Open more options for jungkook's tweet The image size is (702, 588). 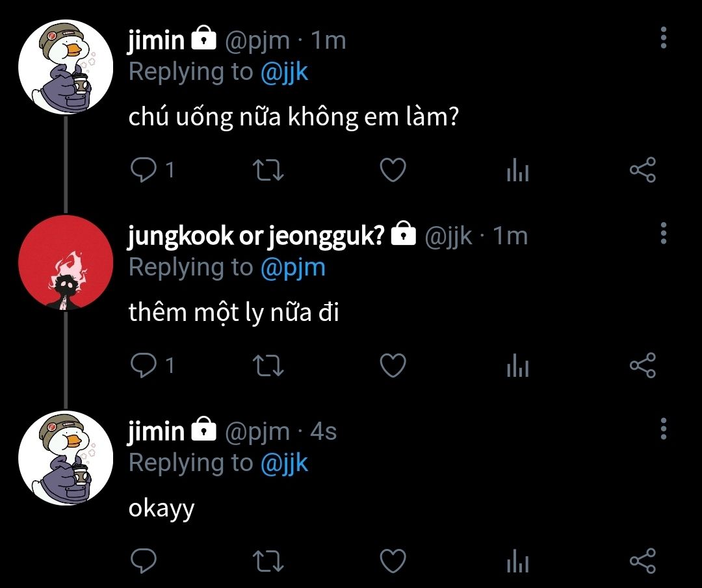tap(664, 233)
